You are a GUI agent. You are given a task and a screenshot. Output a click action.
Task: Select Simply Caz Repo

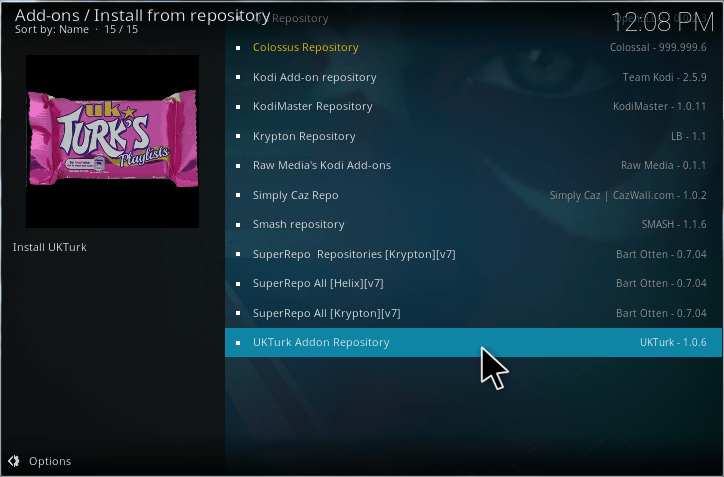pyautogui.click(x=473, y=195)
